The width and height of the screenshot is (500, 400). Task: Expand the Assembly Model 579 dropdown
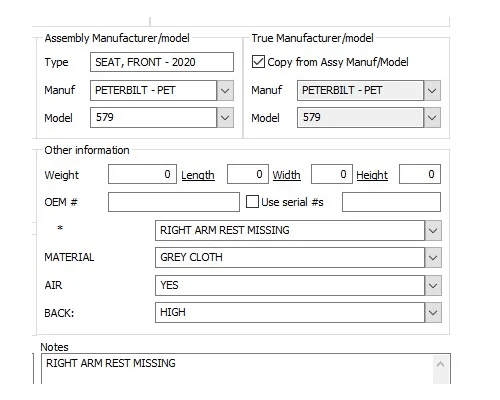tap(225, 117)
